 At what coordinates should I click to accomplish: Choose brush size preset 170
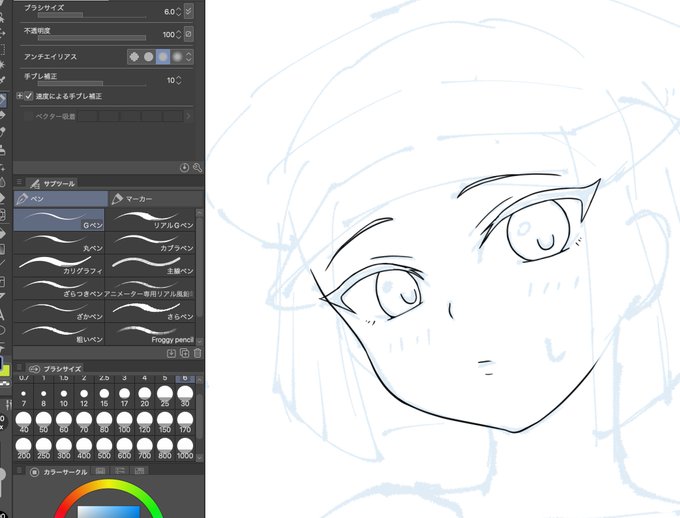pos(185,423)
